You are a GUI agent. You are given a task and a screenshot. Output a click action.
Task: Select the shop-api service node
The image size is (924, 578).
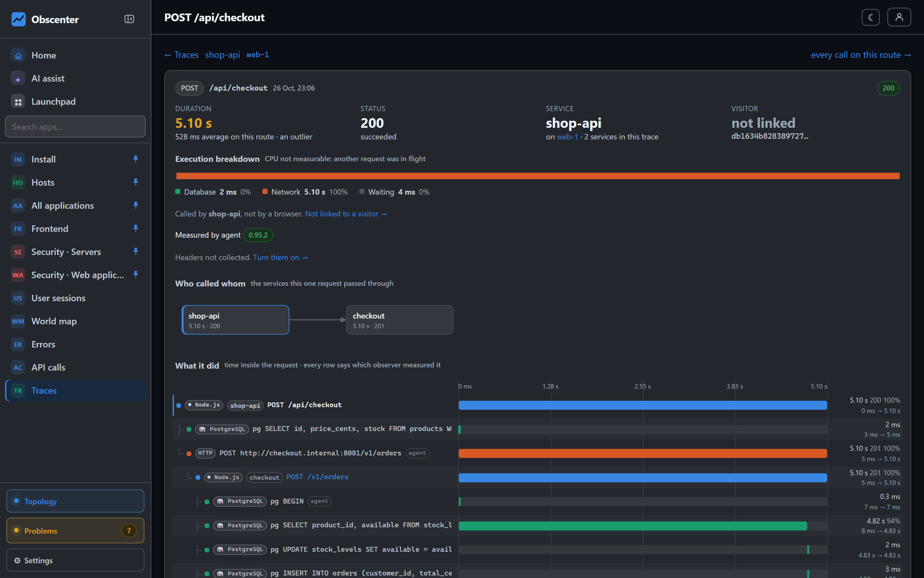point(235,320)
